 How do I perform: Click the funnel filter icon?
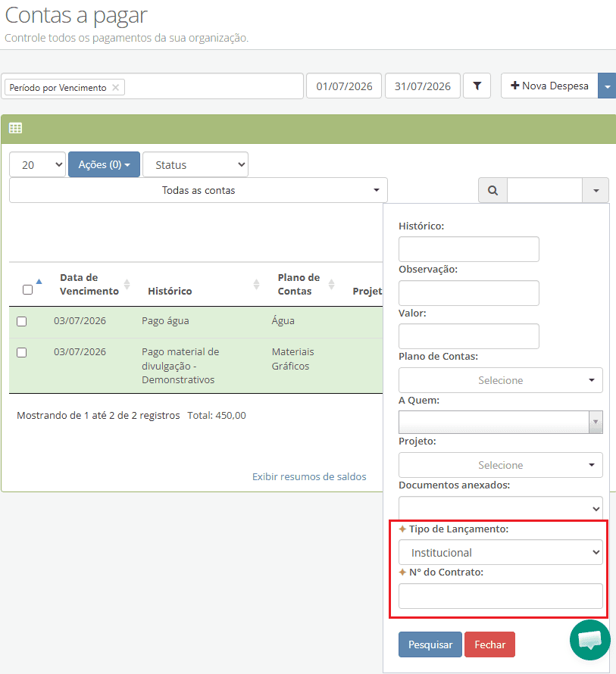click(x=477, y=86)
